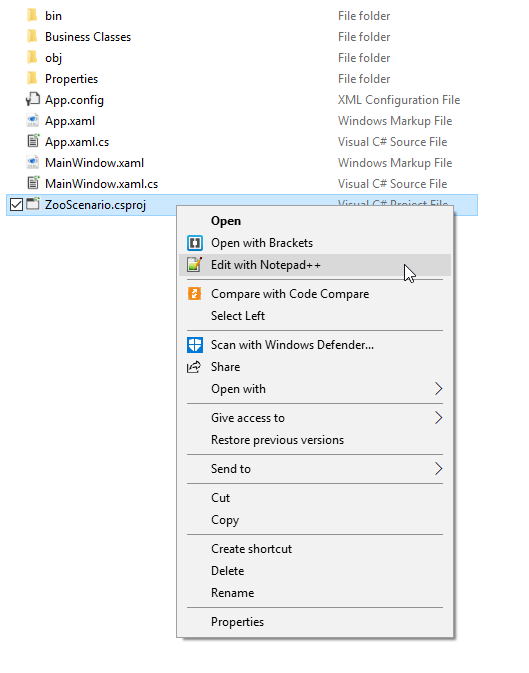The width and height of the screenshot is (529, 673).
Task: Click the Brackets icon in context menu
Action: point(195,243)
